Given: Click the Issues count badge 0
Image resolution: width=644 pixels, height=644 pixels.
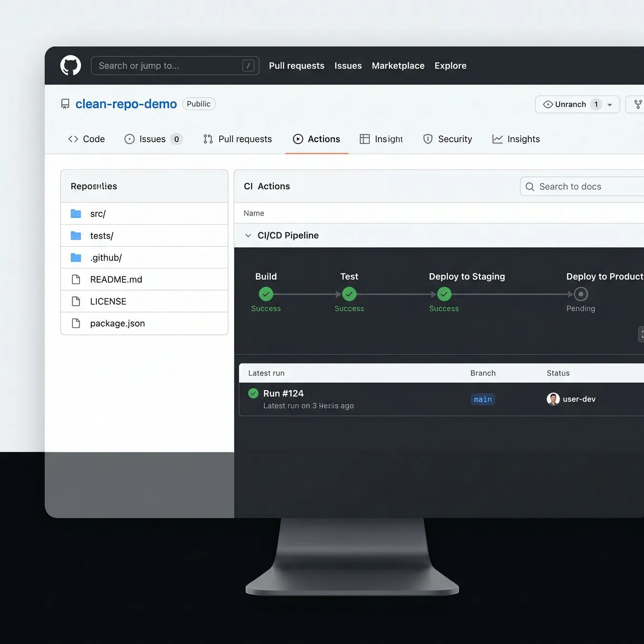Looking at the screenshot, I should 177,139.
